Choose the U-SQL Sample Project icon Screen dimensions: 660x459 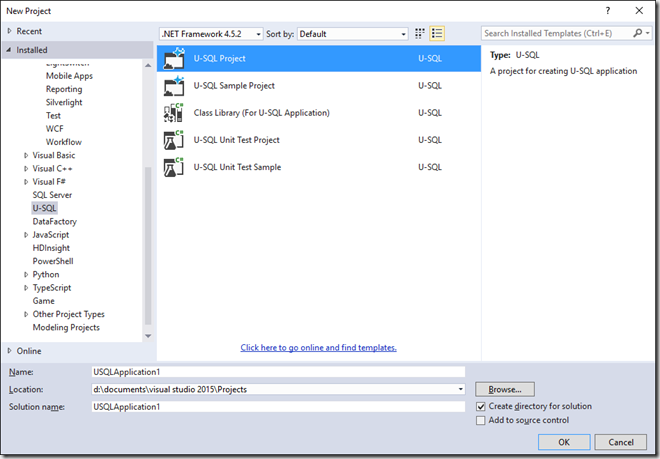174,86
